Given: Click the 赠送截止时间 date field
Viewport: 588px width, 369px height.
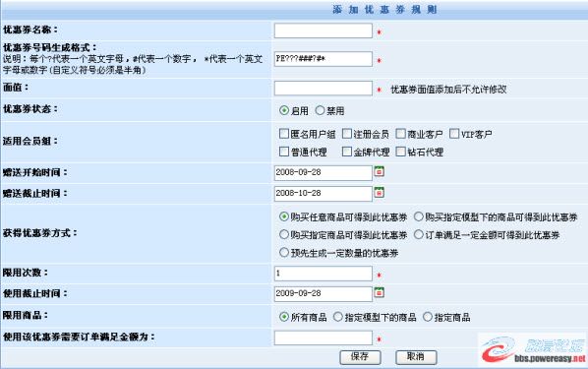Looking at the screenshot, I should coord(323,194).
